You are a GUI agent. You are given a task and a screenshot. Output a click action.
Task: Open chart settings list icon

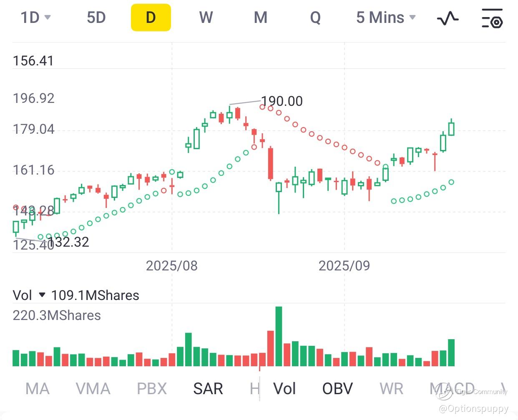[x=492, y=18]
